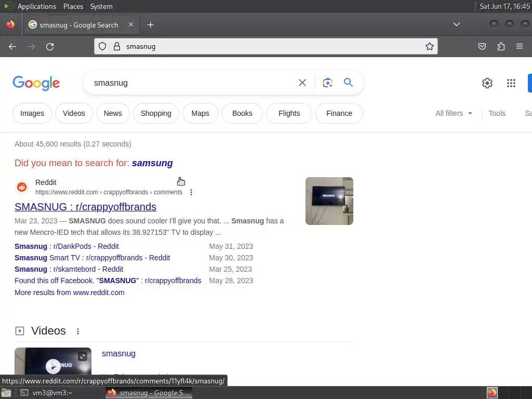Open the Reddit result options three dots
The height and width of the screenshot is (399, 532).
click(191, 192)
